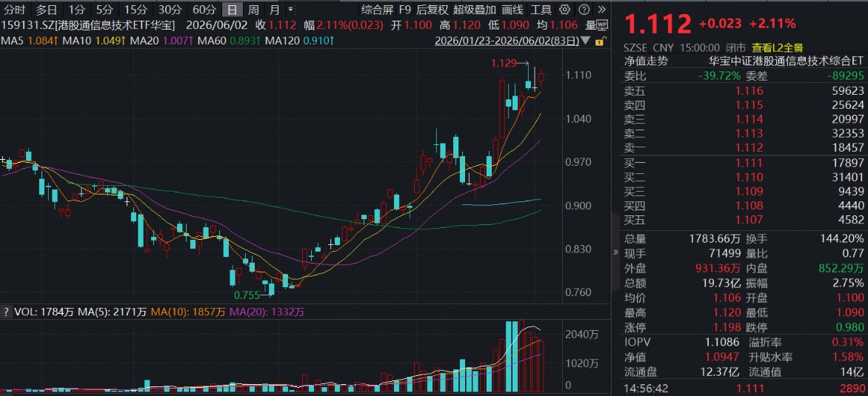868x396 pixels.
Task: Click the 14:56:42 trade tick row
Action: click(744, 389)
